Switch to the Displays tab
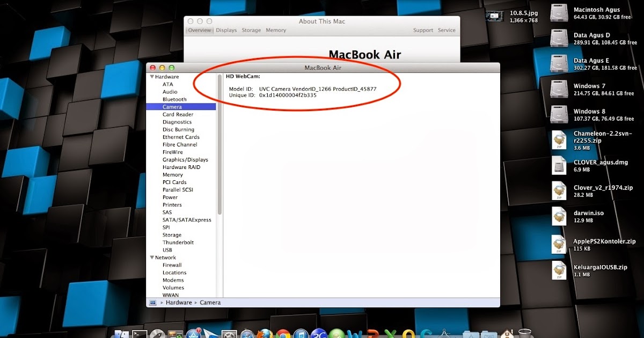The image size is (644, 338). [226, 30]
